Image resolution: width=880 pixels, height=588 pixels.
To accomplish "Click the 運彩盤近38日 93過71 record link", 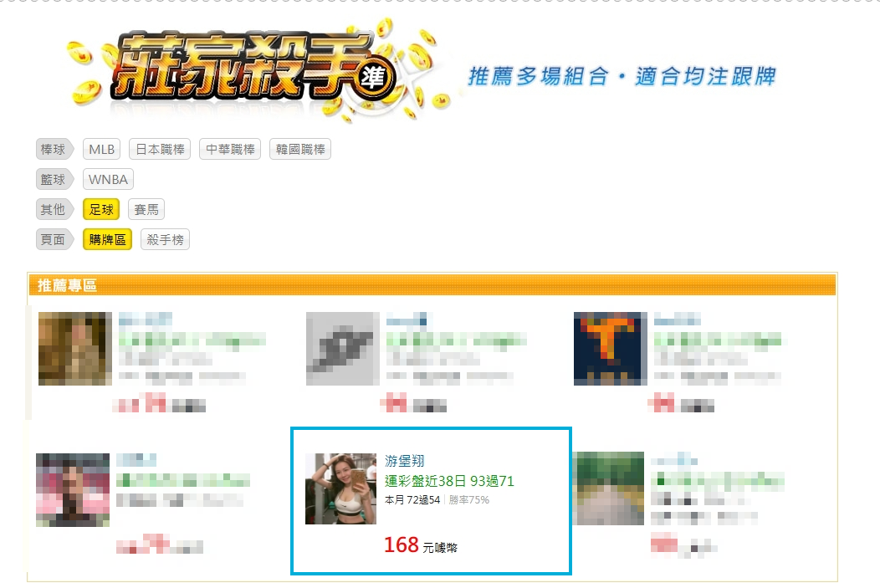I will click(449, 481).
